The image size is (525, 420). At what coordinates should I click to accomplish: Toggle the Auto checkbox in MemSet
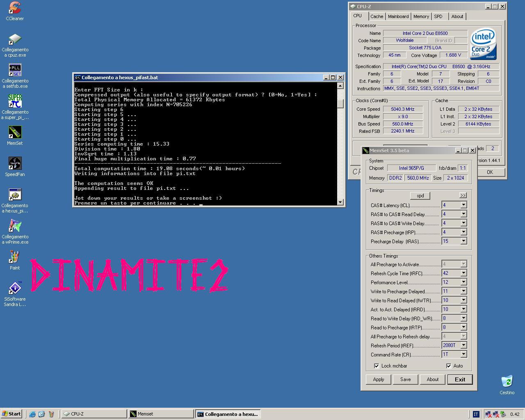point(449,366)
